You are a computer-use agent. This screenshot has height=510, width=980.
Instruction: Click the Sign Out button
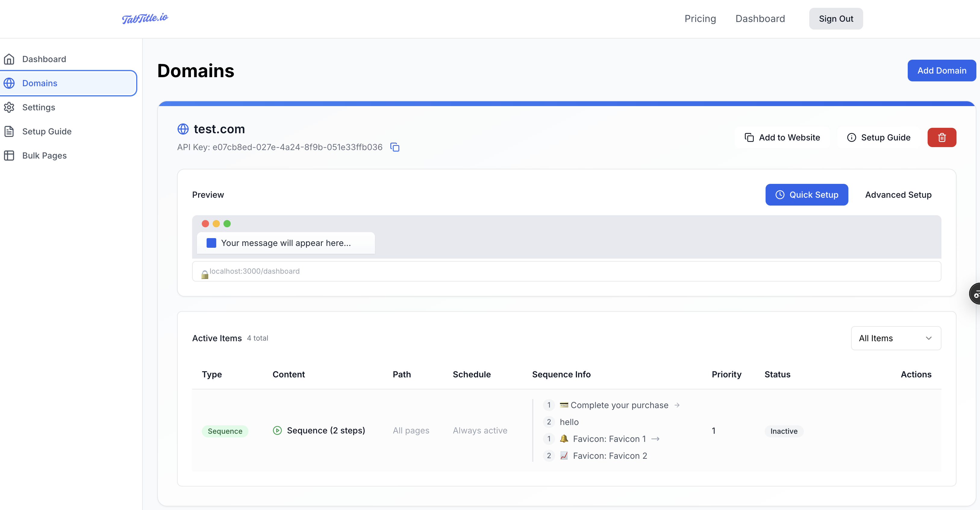coord(836,19)
